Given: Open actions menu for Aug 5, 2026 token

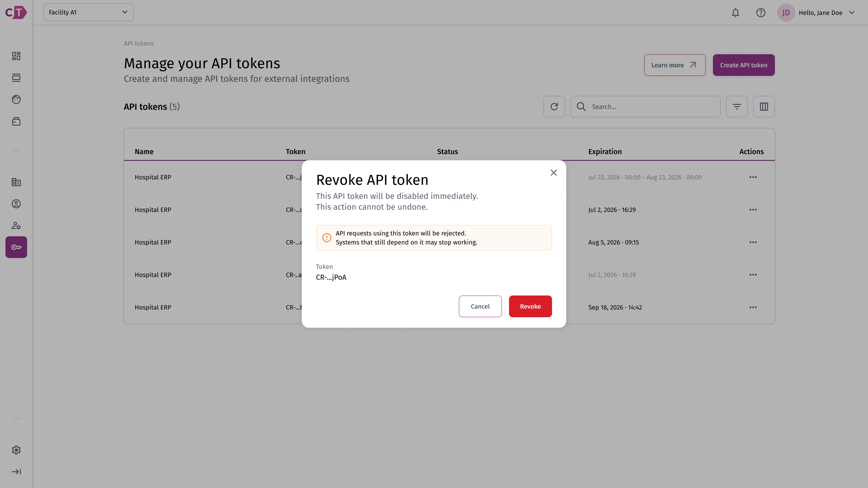Looking at the screenshot, I should 753,242.
